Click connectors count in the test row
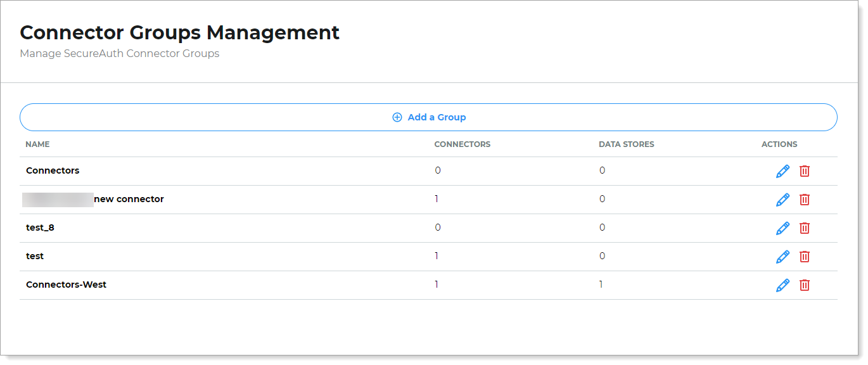The height and width of the screenshot is (365, 868). tap(437, 256)
